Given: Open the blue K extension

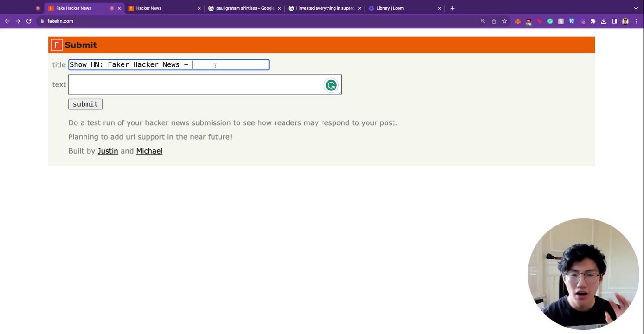Looking at the screenshot, I should coord(572,21).
